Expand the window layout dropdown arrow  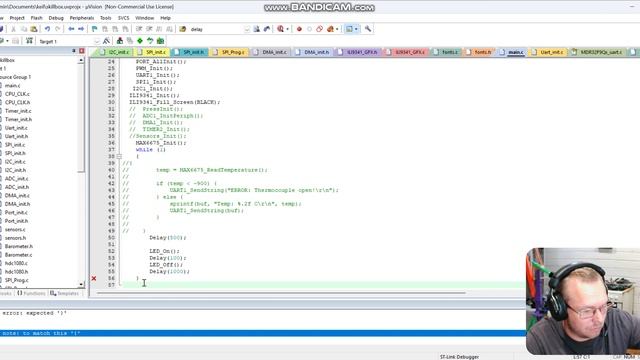click(x=356, y=29)
